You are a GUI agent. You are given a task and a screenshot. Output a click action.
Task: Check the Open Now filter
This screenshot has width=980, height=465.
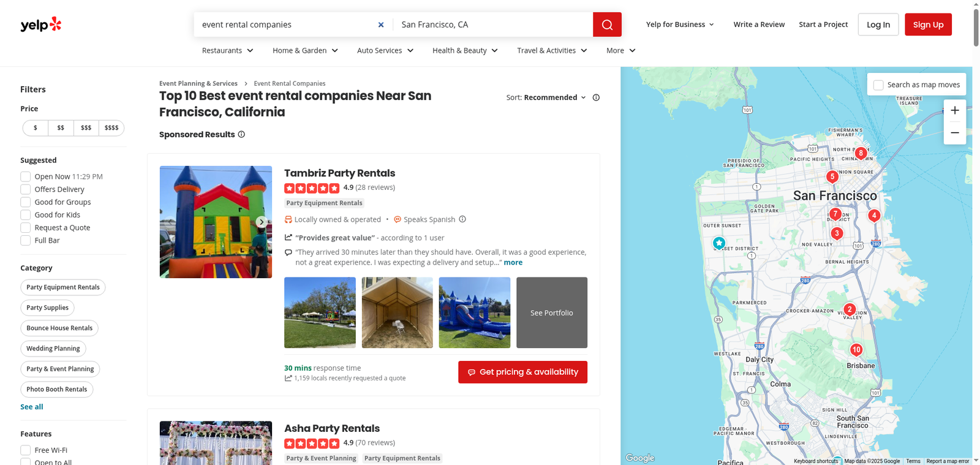(26, 176)
